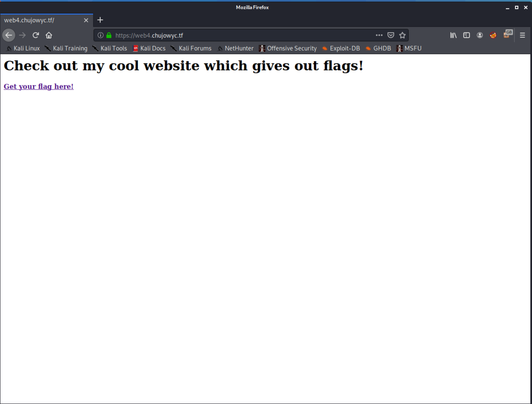Toggle the sidebar view icon

pyautogui.click(x=466, y=35)
